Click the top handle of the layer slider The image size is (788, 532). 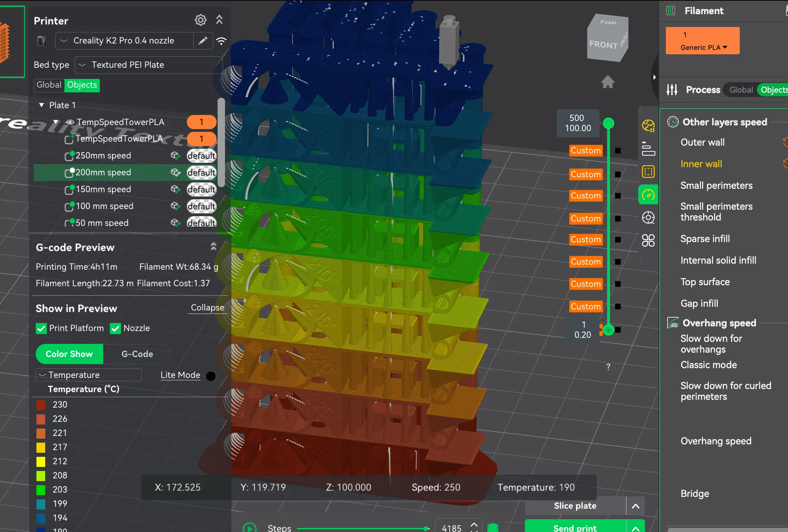608,123
